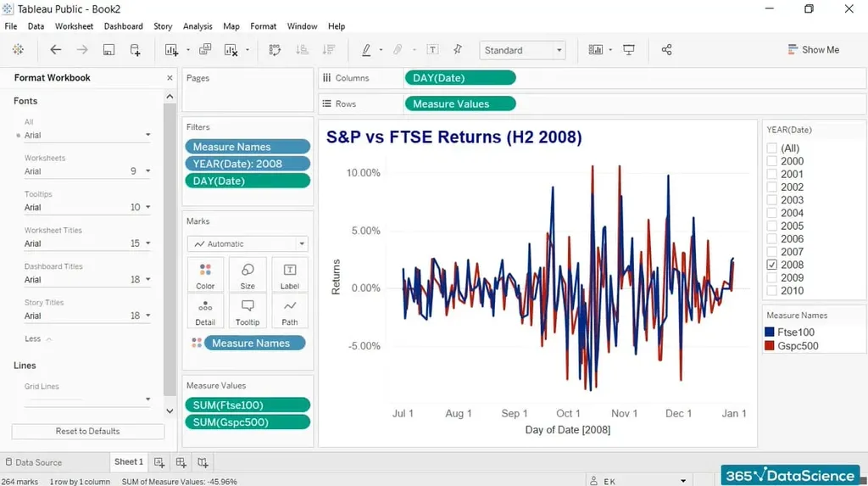This screenshot has width=868, height=486.
Task: Click the Show Me button
Action: click(x=813, y=50)
